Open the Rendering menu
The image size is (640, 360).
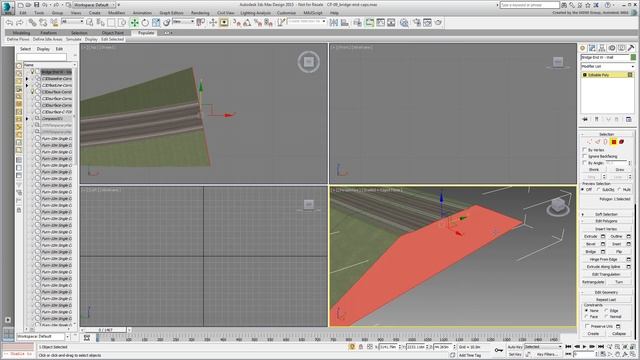[x=200, y=13]
